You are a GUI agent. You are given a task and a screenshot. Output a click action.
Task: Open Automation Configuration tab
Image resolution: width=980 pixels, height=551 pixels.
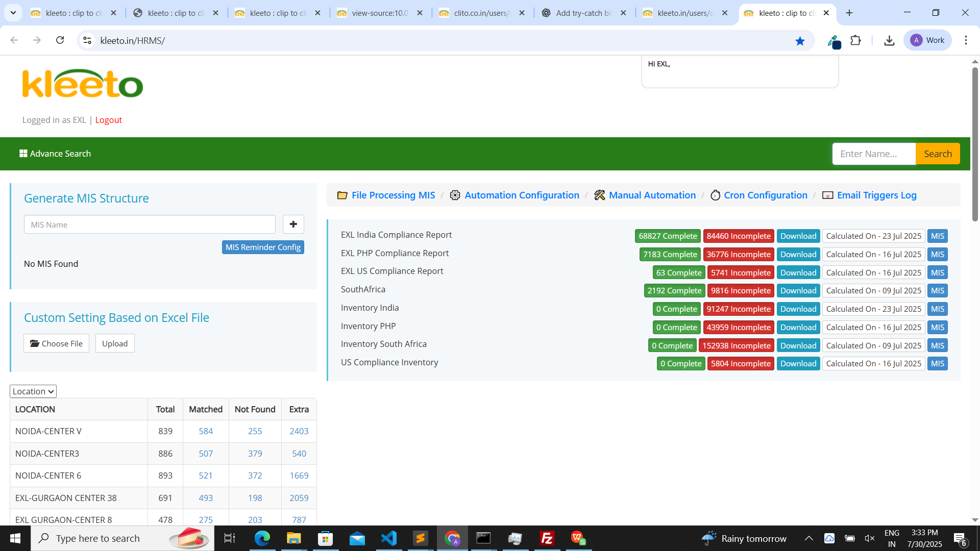521,195
